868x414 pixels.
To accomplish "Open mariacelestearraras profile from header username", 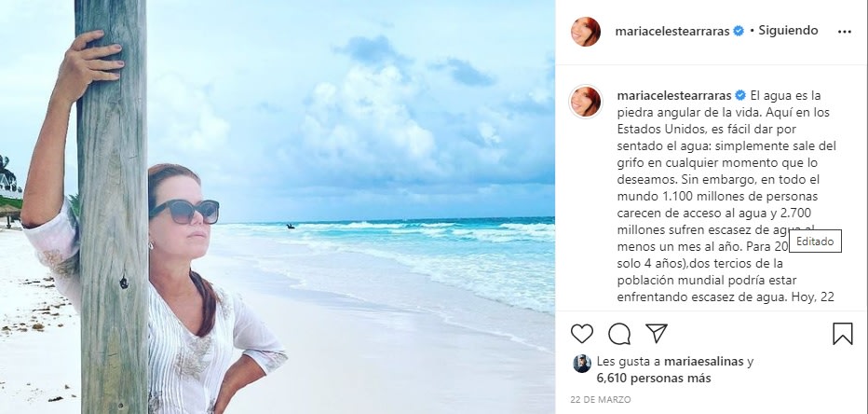I will [x=672, y=31].
